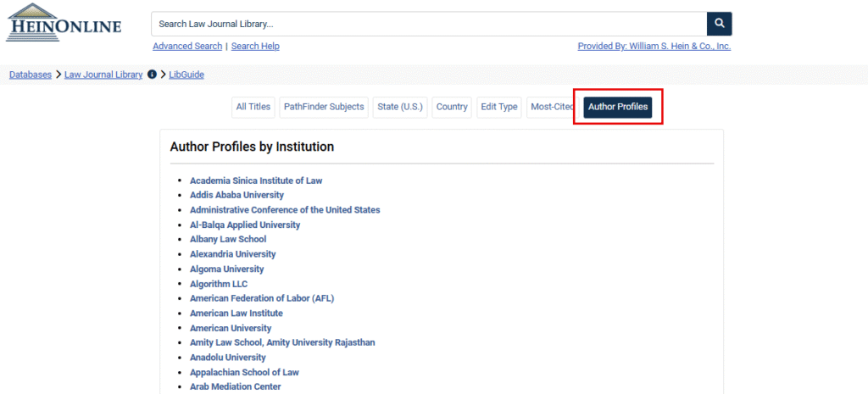Screen dimensions: 868x394
Task: Click the HeinOnline logo
Action: 64,23
